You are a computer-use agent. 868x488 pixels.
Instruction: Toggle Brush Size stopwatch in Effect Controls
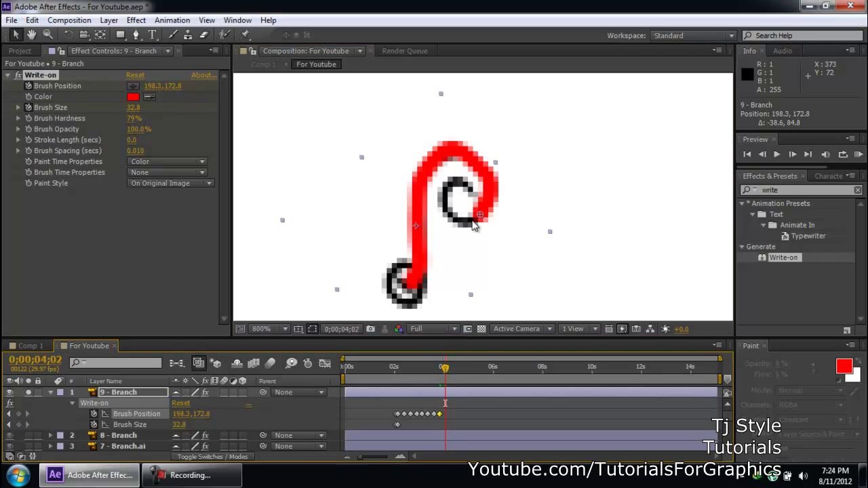point(28,107)
